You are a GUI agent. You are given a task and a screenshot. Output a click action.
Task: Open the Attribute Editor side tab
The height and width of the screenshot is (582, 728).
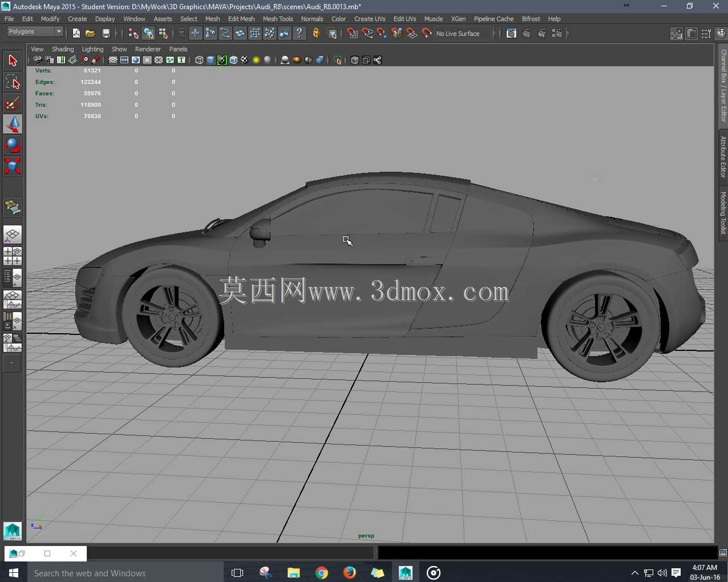[x=723, y=157]
